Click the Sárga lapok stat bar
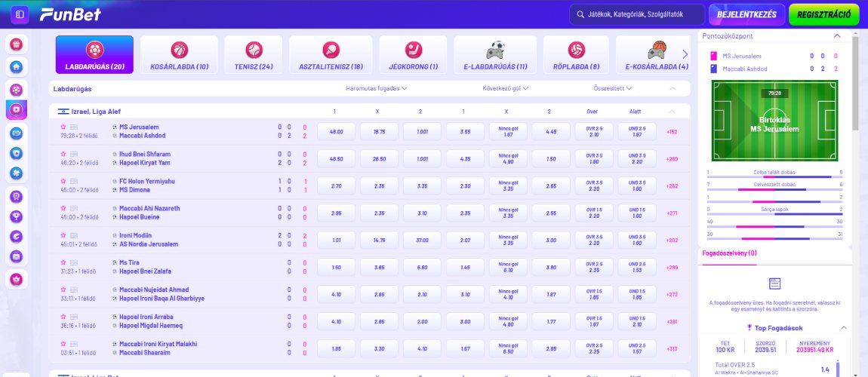Viewport: 868px width, 377px height. click(774, 213)
